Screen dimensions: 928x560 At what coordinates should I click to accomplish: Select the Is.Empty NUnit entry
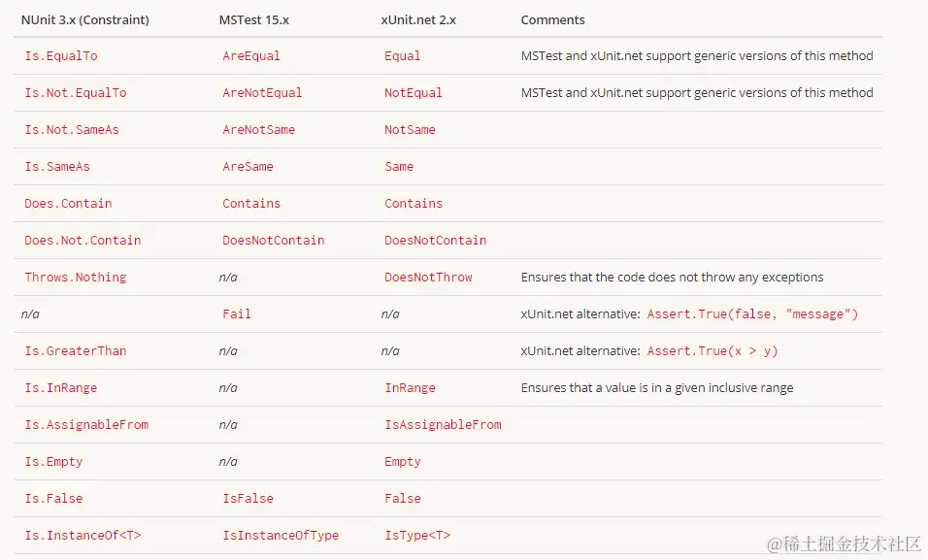point(53,462)
